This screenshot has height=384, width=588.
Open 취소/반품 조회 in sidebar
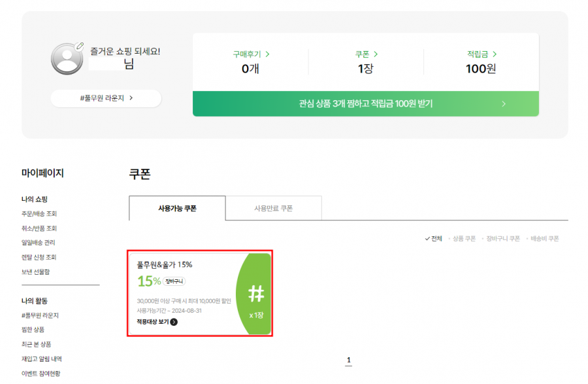click(39, 228)
